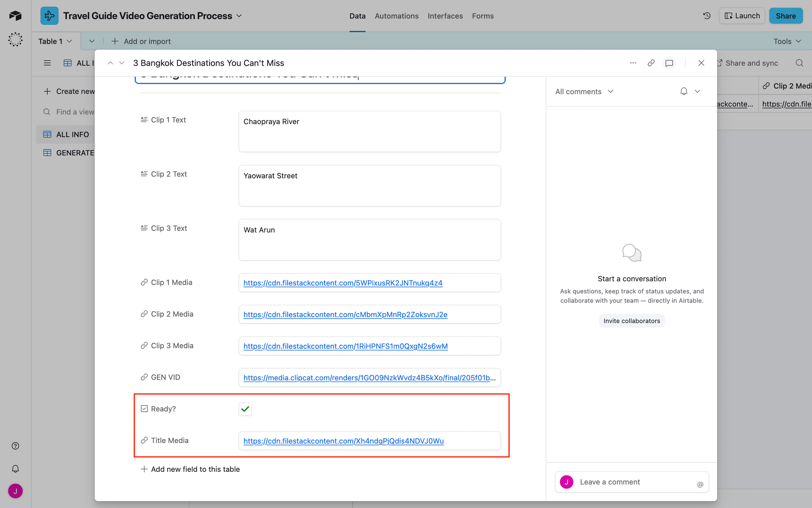
Task: Copy record link icon
Action: 651,63
